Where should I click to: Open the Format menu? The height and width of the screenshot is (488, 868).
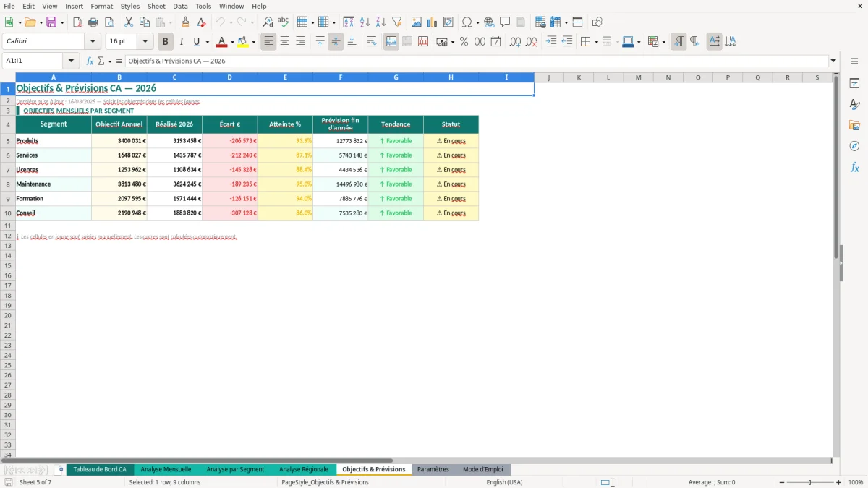click(101, 6)
